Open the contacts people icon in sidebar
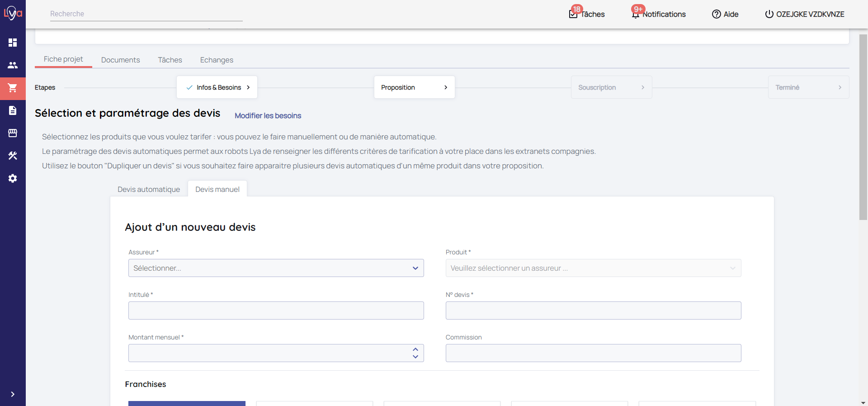 (13, 65)
